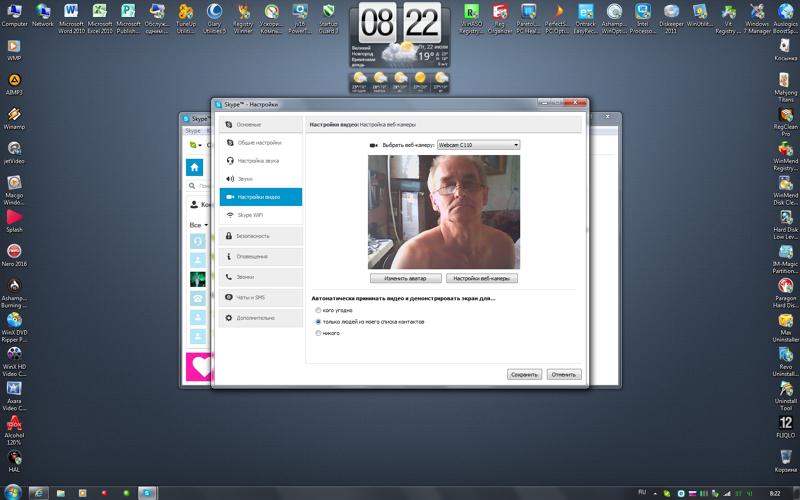Open the Splash player desktop icon

click(x=14, y=221)
